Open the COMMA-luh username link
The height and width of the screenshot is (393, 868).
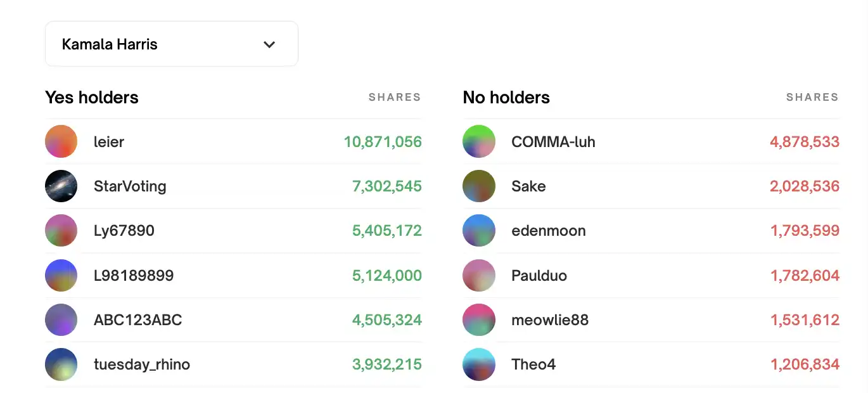[553, 142]
